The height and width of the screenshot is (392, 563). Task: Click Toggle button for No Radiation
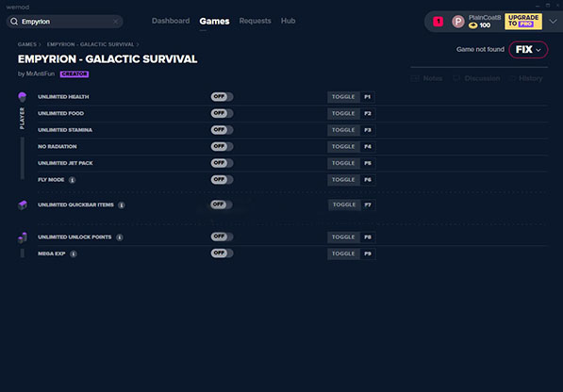(343, 146)
